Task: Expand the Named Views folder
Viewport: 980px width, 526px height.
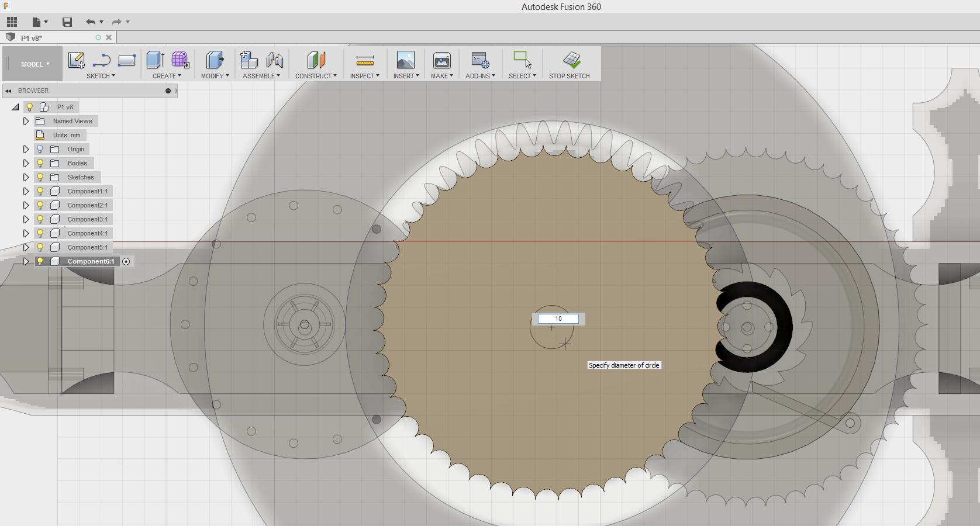Action: (x=26, y=121)
